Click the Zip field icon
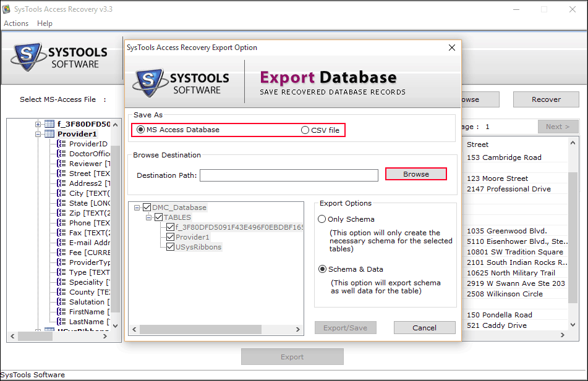 (x=61, y=213)
